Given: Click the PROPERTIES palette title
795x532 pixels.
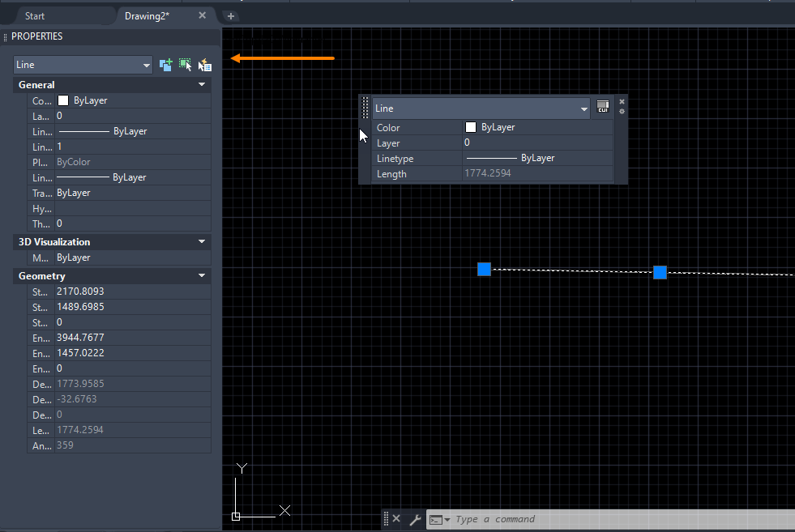Looking at the screenshot, I should click(37, 36).
